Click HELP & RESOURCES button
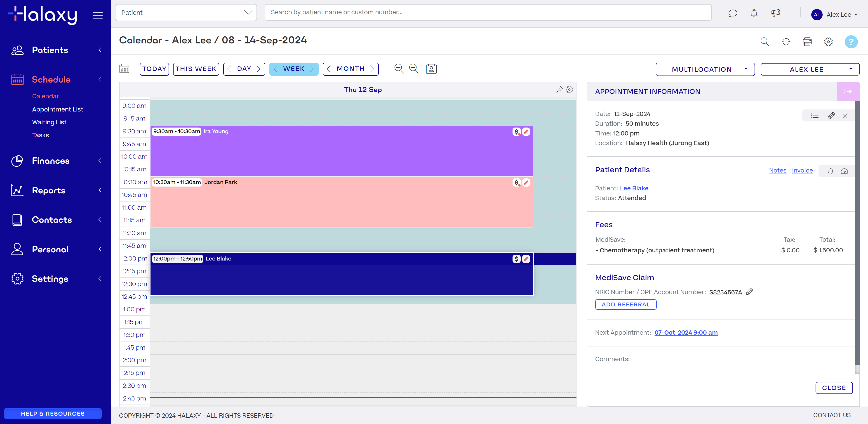This screenshot has width=868, height=424. point(53,414)
